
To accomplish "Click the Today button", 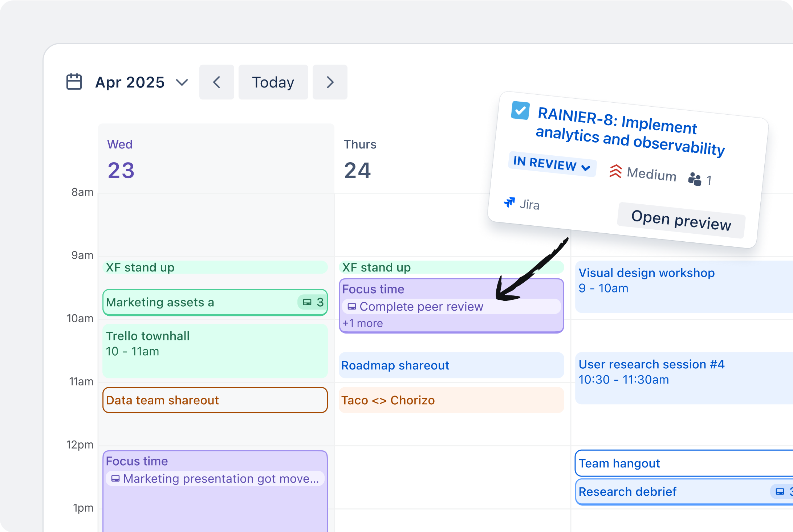I will pos(273,82).
